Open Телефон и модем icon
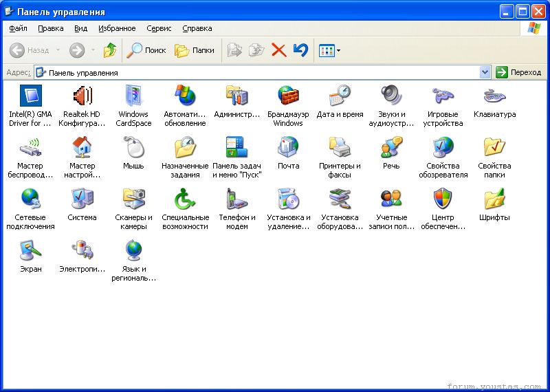550x392 pixels. click(236, 199)
